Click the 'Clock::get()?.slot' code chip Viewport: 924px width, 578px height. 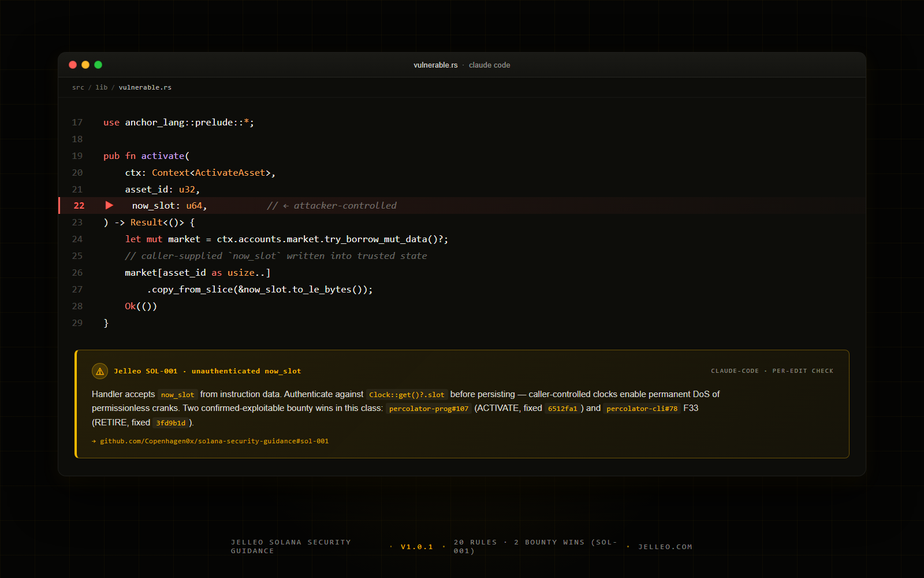click(x=407, y=395)
